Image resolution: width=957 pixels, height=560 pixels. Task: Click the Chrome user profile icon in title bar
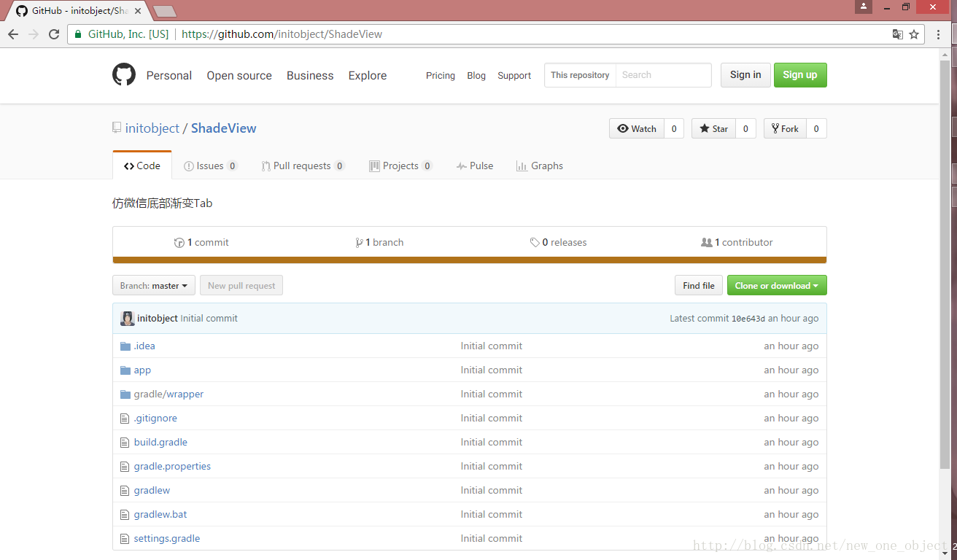coord(864,7)
